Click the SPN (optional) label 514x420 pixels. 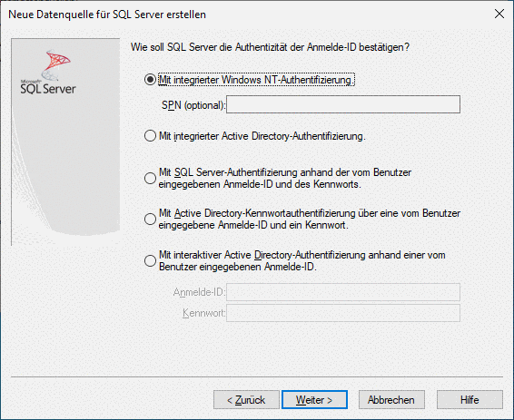pyautogui.click(x=193, y=105)
